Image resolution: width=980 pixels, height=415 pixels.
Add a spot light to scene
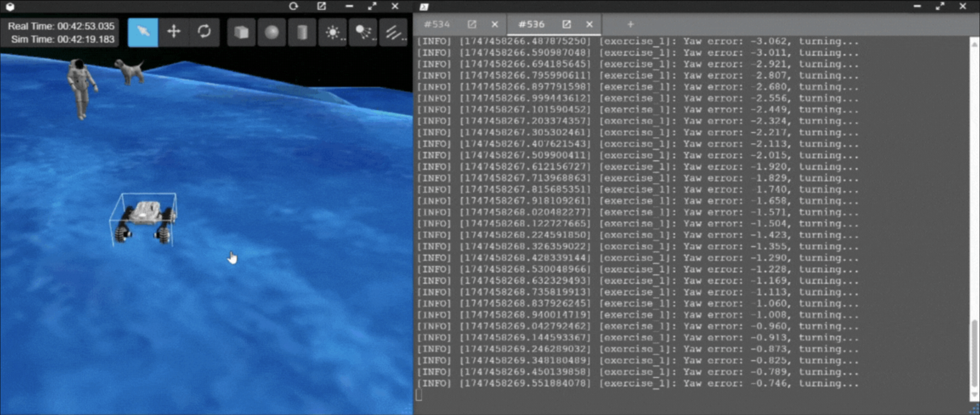(x=363, y=32)
